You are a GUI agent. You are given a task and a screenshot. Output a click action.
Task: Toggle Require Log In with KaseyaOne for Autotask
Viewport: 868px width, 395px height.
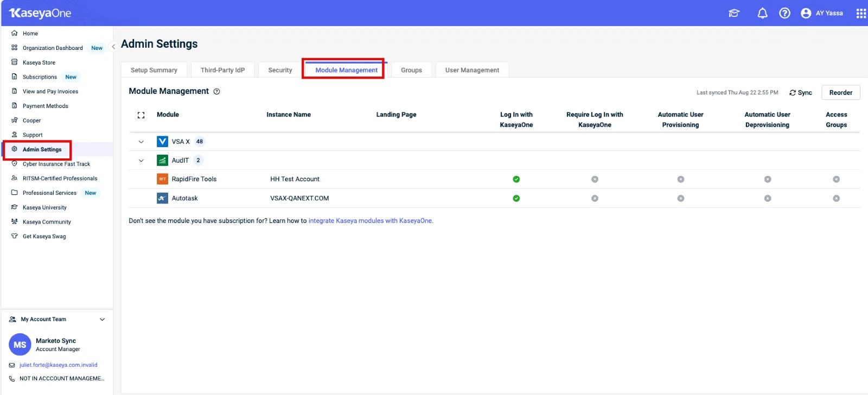coord(595,198)
